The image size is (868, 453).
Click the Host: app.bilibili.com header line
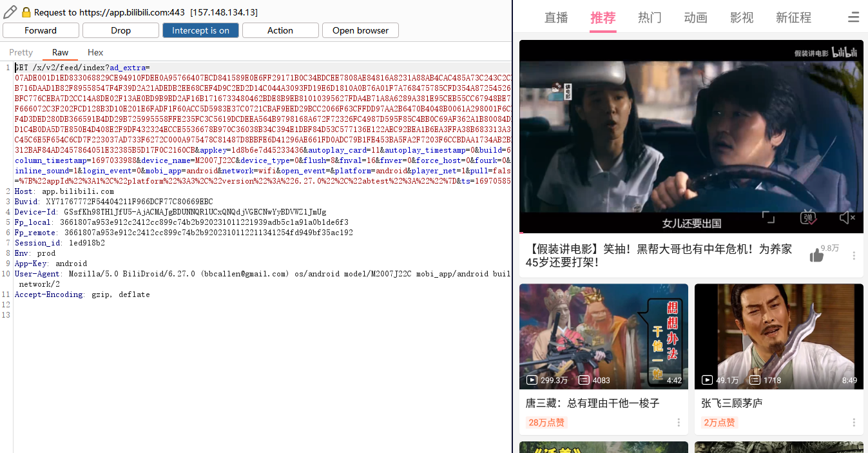[x=64, y=191]
